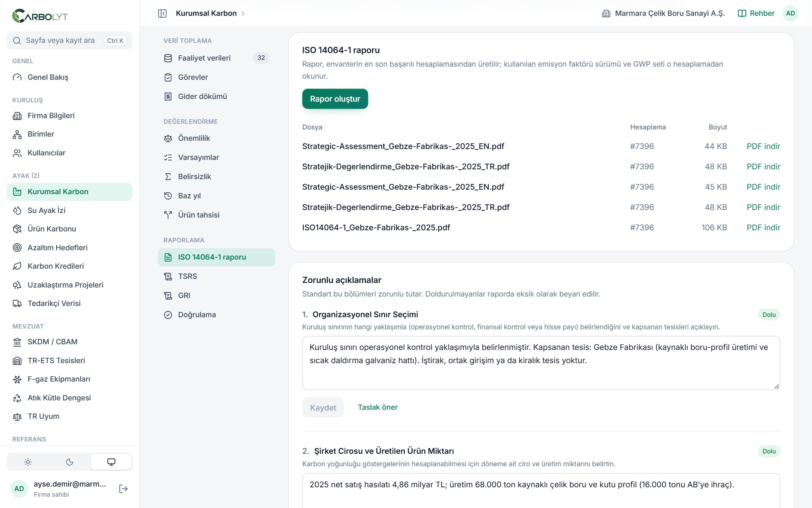The height and width of the screenshot is (508, 812).
Task: Expand the Kurumsal Karbon breadcrumb chevron
Action: tap(243, 14)
